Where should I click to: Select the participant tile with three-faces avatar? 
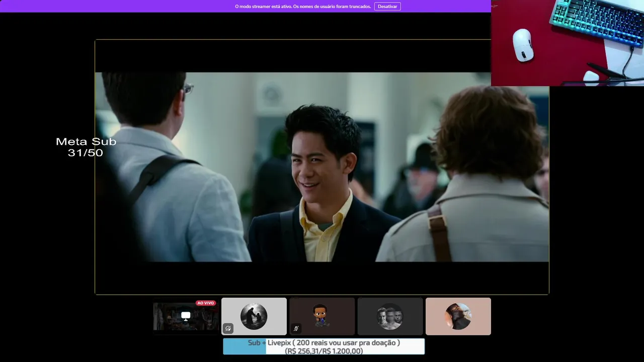390,316
